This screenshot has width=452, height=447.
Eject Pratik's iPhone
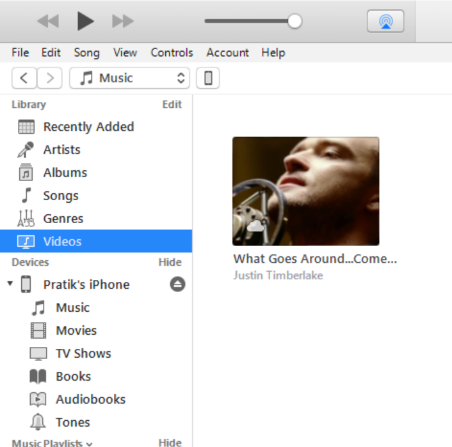click(x=178, y=284)
